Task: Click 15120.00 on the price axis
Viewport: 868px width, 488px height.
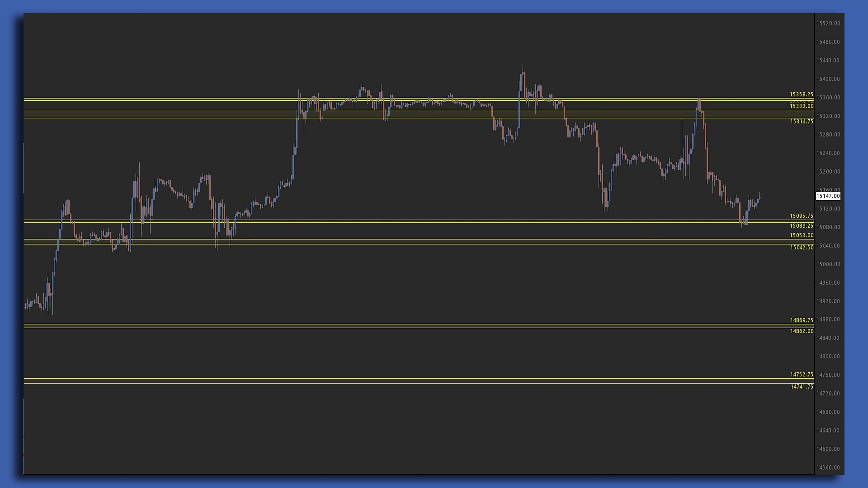Action: click(x=828, y=209)
